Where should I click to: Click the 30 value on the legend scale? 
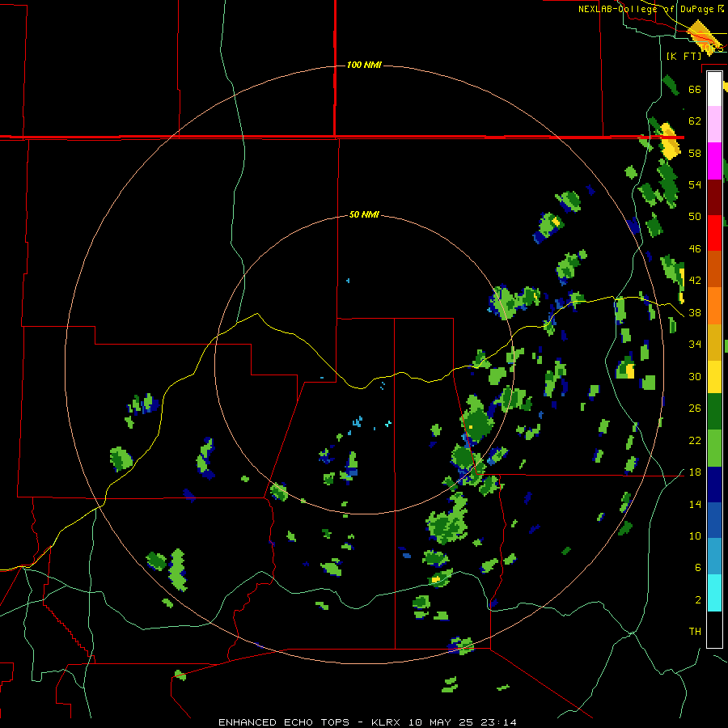(x=695, y=376)
